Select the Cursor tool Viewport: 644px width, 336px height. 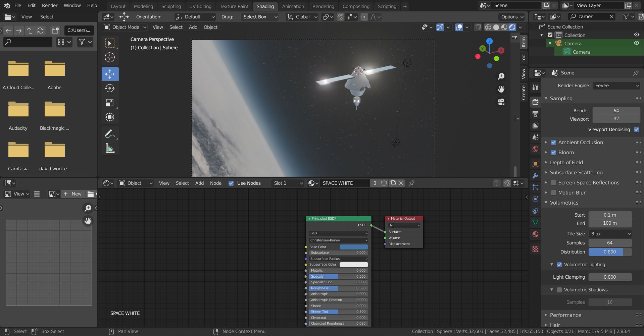pos(110,58)
